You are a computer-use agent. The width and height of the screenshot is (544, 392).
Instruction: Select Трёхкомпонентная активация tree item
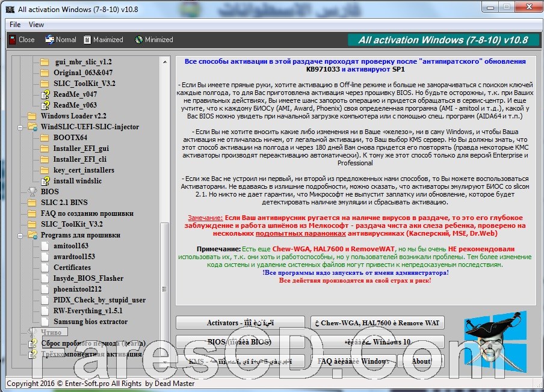91,354
